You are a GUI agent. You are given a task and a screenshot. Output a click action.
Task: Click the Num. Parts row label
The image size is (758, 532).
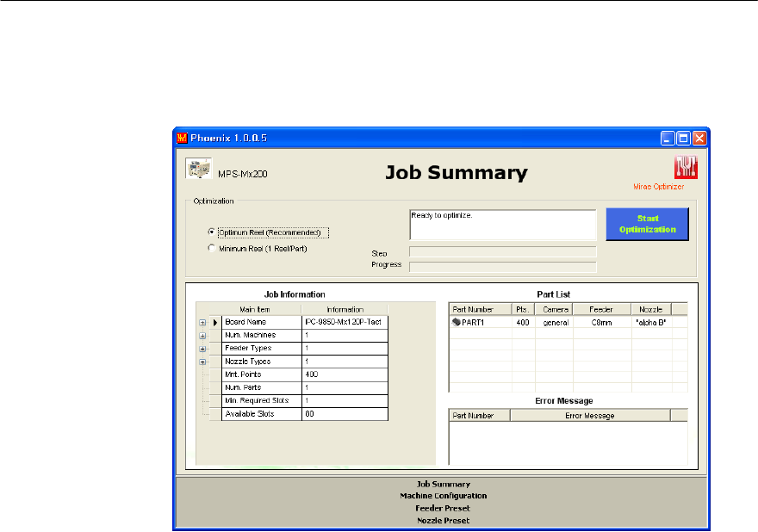[x=262, y=387]
